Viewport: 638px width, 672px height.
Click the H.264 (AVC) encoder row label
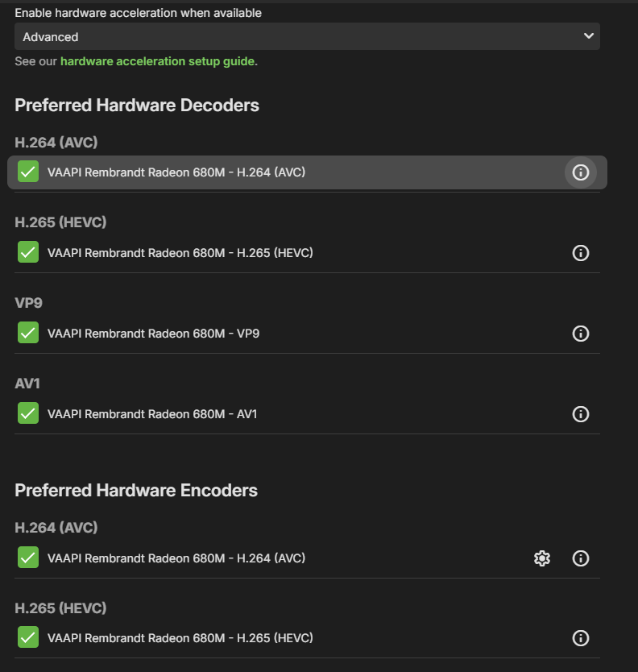click(x=176, y=558)
